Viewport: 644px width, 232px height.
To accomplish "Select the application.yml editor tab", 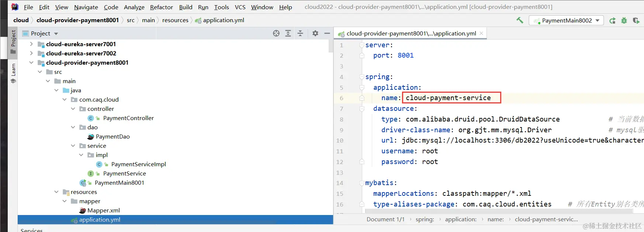I will 411,33.
